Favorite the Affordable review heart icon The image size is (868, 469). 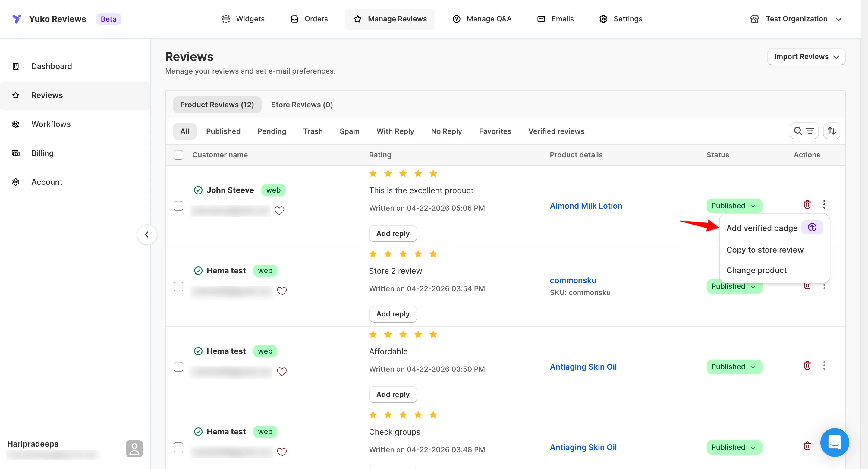[x=282, y=372]
